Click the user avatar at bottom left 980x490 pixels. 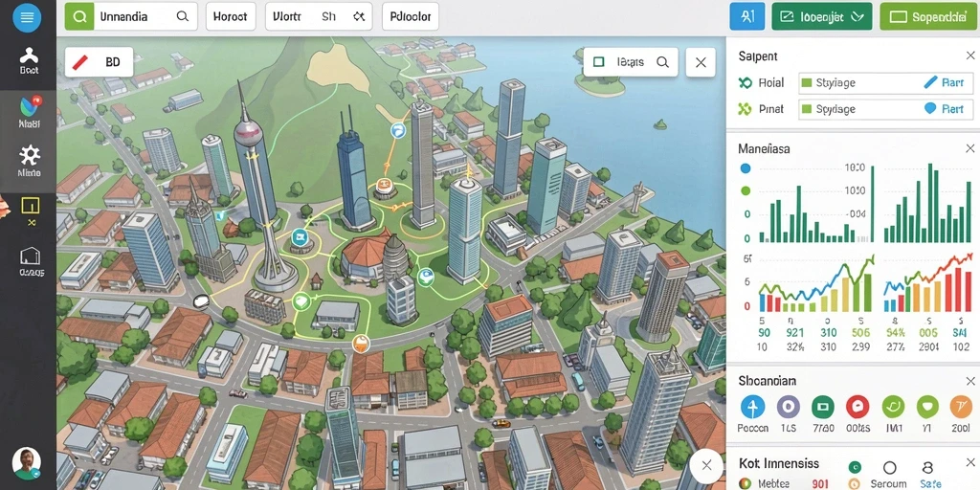27,463
